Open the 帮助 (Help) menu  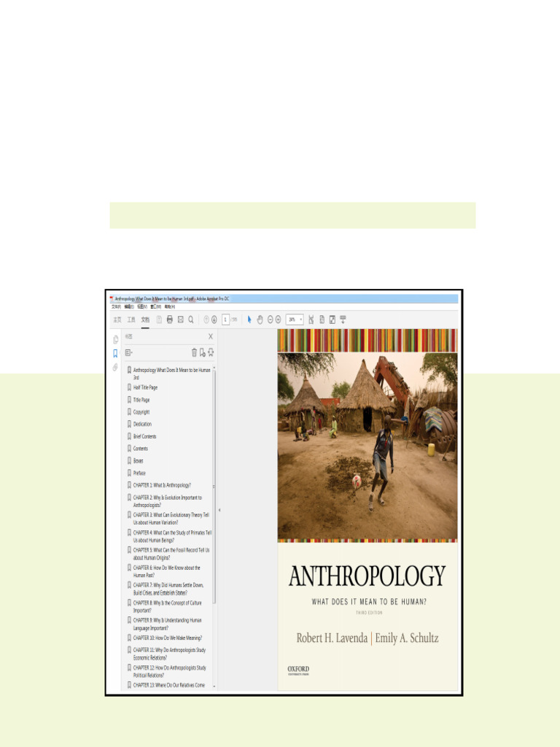pyautogui.click(x=169, y=307)
